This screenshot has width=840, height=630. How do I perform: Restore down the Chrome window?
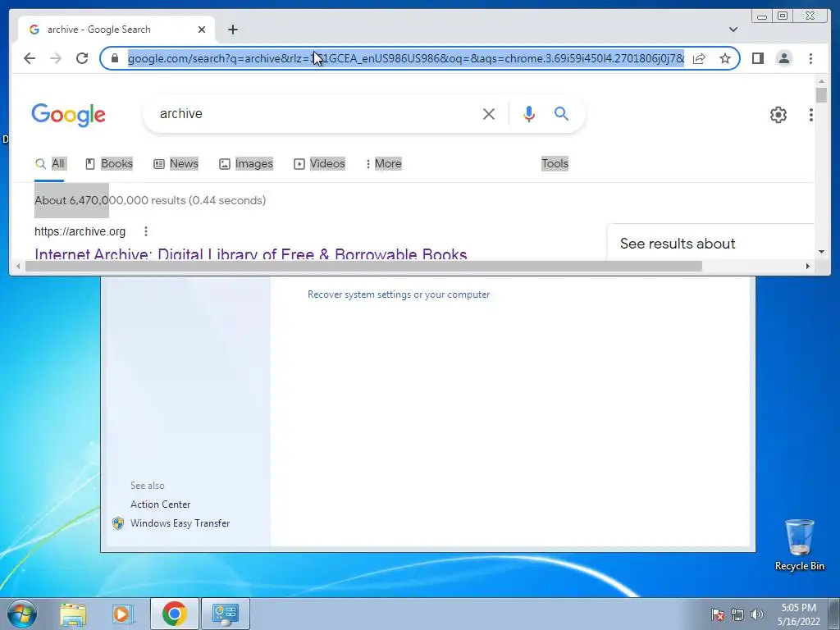click(x=782, y=16)
